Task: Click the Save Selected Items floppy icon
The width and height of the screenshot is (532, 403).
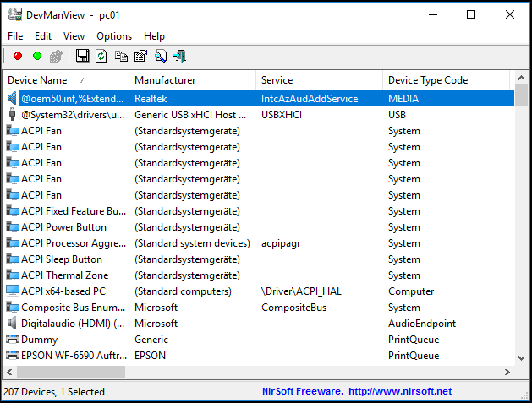Action: tap(83, 57)
